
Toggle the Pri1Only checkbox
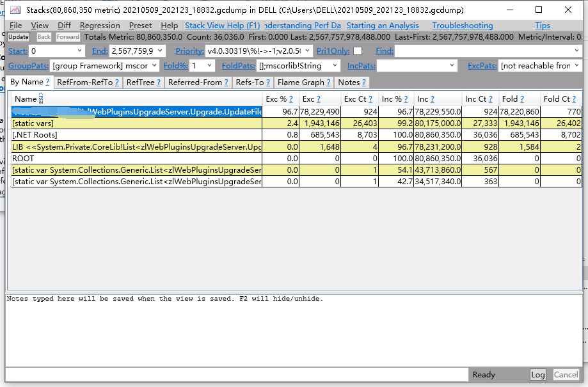tap(358, 51)
